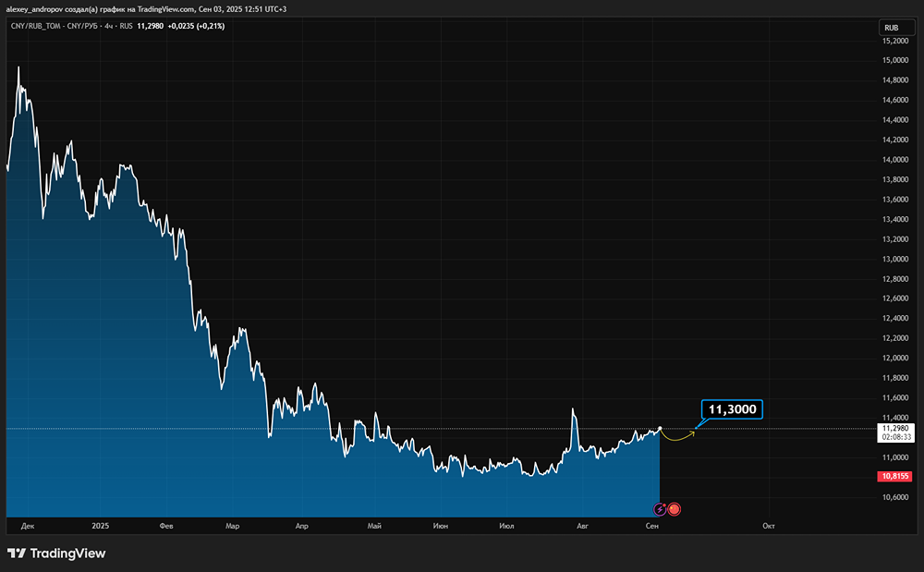
Task: Click the Июн label on time axis
Action: pyautogui.click(x=440, y=526)
